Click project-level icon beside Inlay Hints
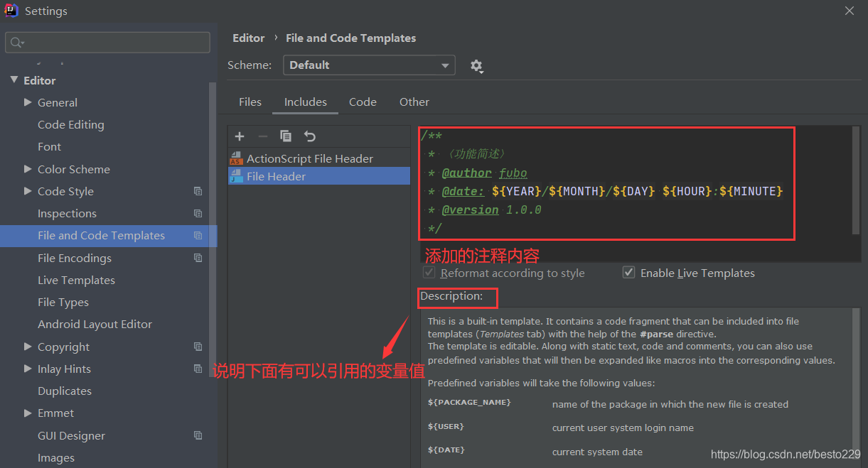The image size is (868, 468). pyautogui.click(x=198, y=369)
